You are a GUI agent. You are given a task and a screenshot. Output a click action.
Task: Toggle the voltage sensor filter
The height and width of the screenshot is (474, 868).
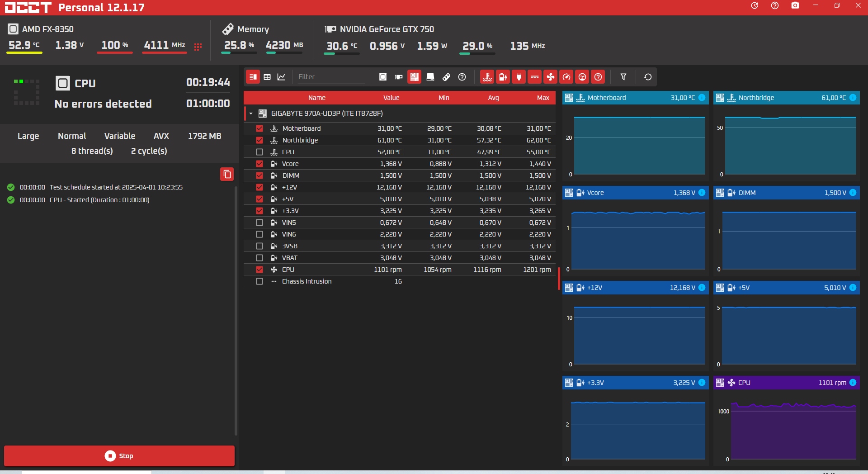click(503, 77)
